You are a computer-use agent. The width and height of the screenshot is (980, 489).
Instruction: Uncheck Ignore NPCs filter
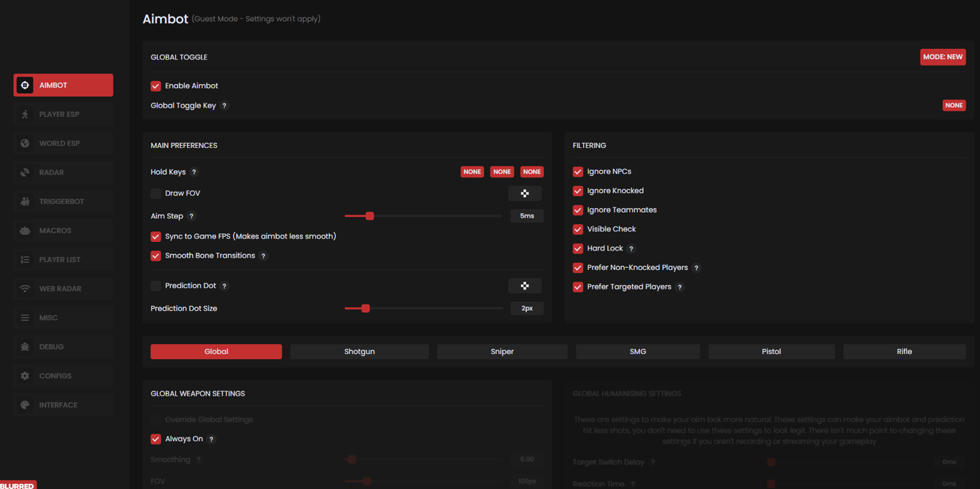(578, 172)
